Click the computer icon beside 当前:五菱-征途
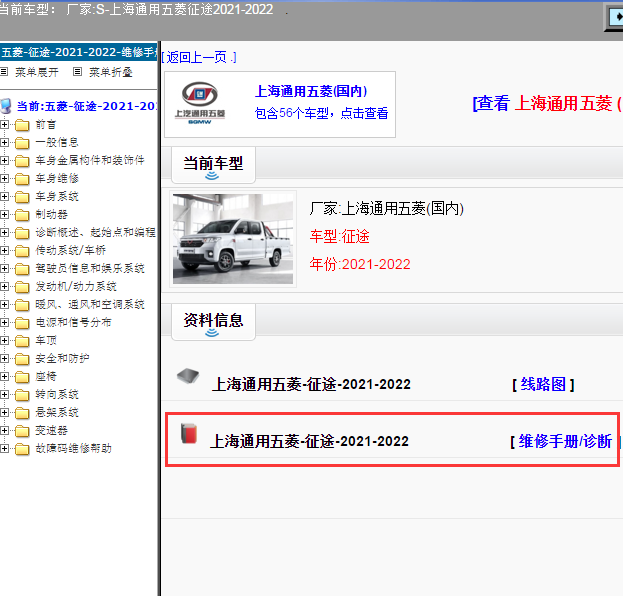The height and width of the screenshot is (596, 623). (x=6, y=106)
